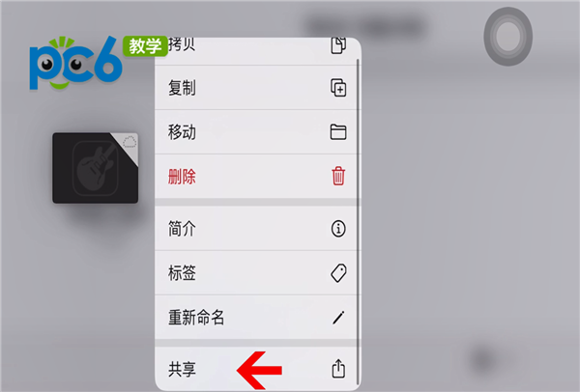Open 简介 from the menu
Screen dimensions: 580x392
(x=257, y=228)
